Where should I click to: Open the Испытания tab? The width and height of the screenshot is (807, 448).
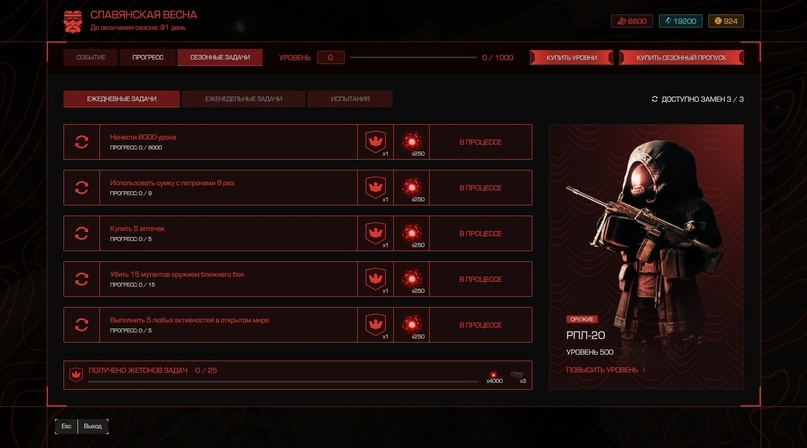click(x=350, y=99)
